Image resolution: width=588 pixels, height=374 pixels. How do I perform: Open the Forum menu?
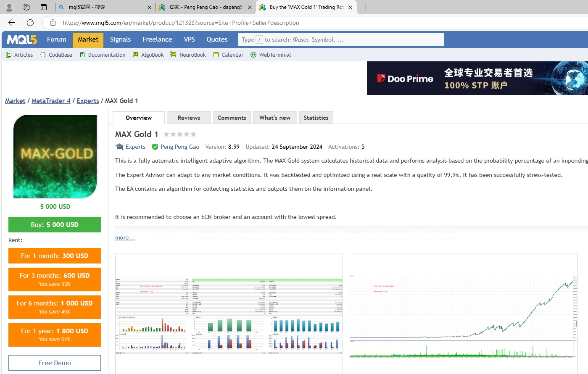point(57,40)
